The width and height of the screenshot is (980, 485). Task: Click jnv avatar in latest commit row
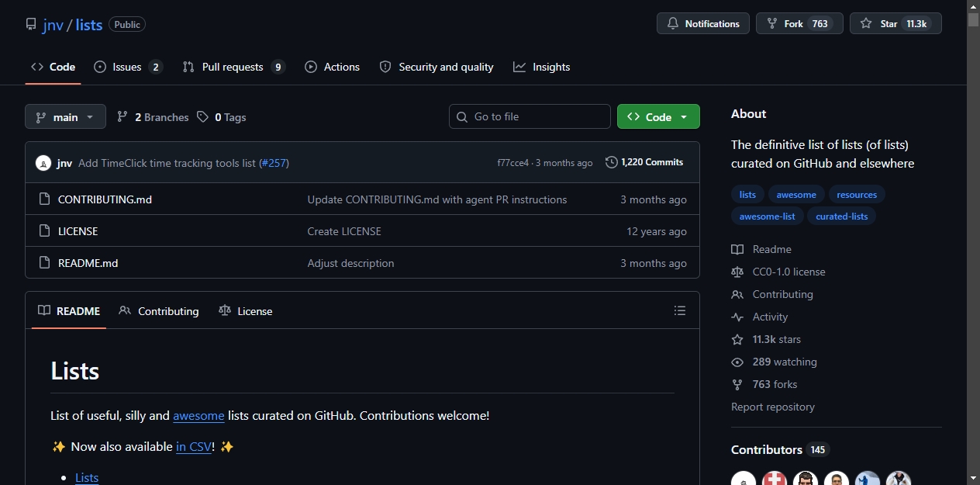(x=43, y=163)
